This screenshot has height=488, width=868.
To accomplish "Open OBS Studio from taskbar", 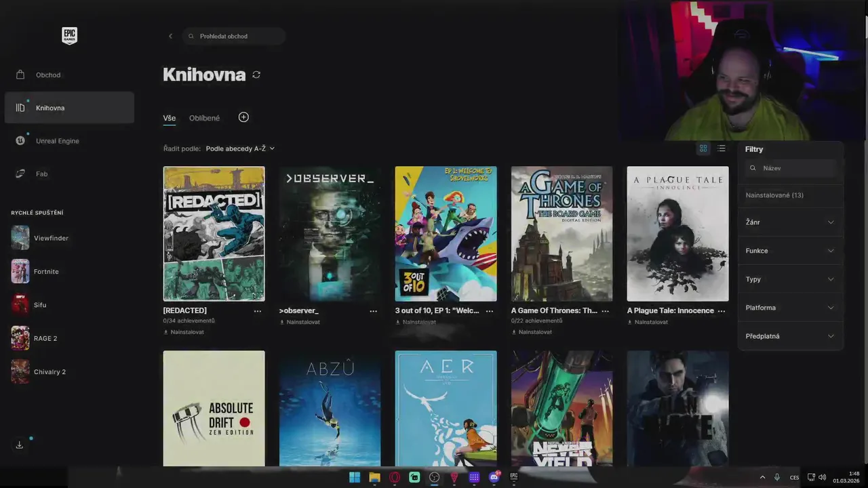I will pos(435,477).
